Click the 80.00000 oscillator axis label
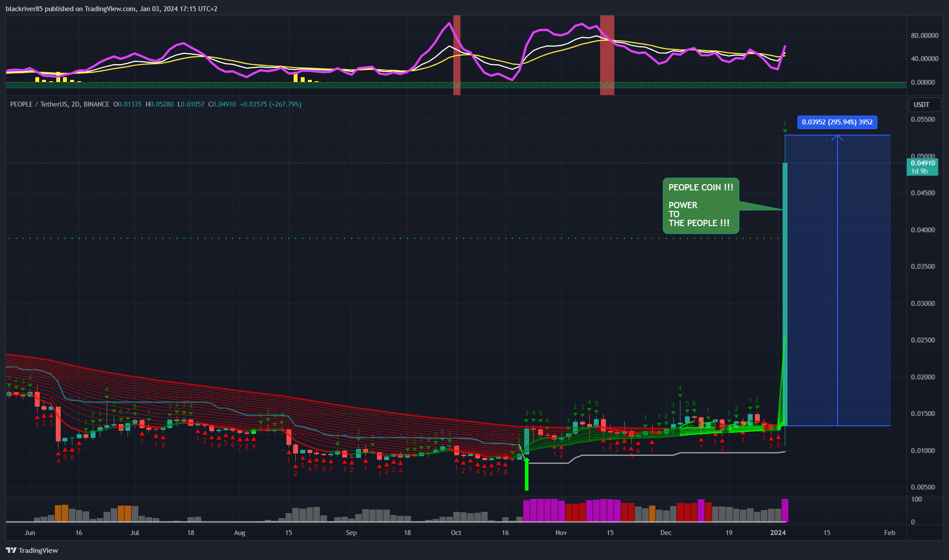The width and height of the screenshot is (949, 560). [x=924, y=36]
